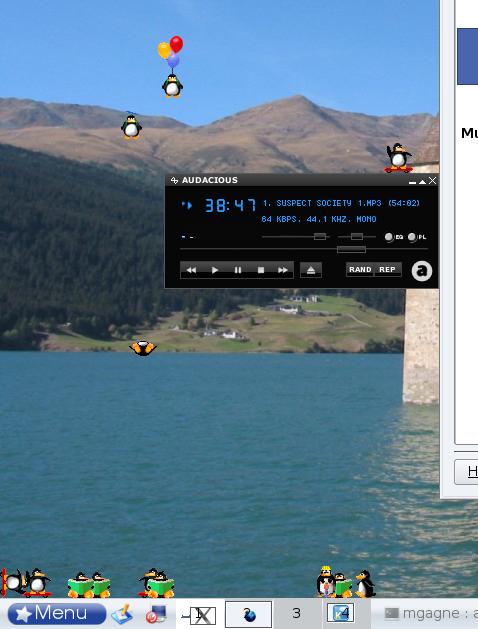
Task: Open the Menu launcher in taskbar
Action: 57,613
